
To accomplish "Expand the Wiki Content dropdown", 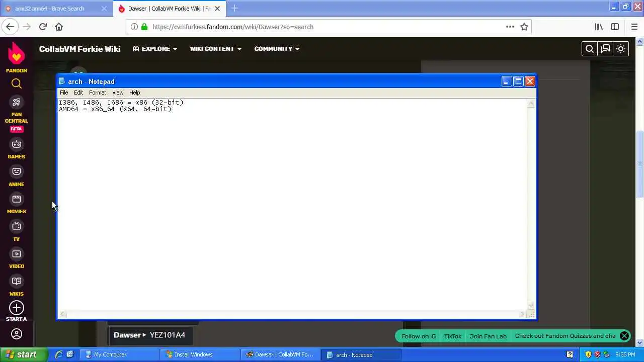I will 216,49.
